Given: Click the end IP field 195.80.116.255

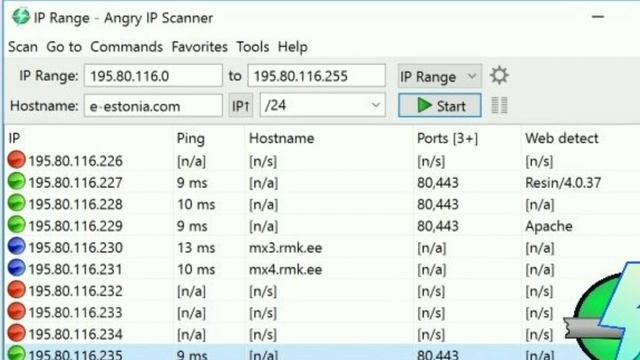Looking at the screenshot, I should point(316,76).
